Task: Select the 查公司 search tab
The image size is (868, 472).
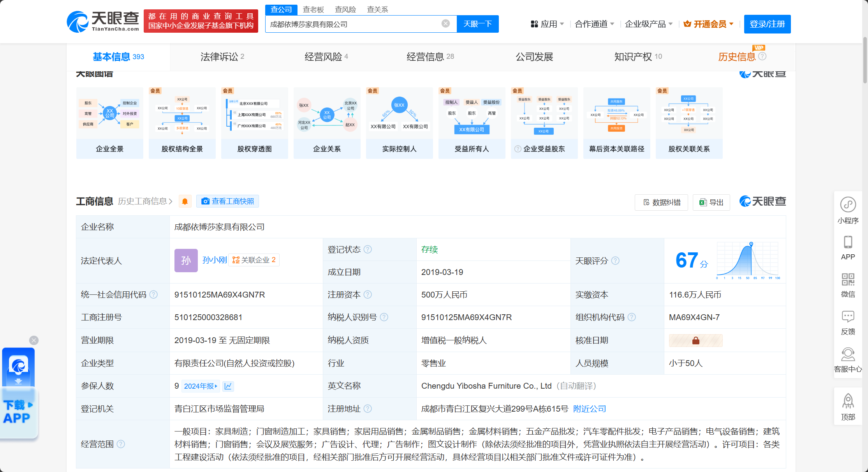Action: (281, 9)
